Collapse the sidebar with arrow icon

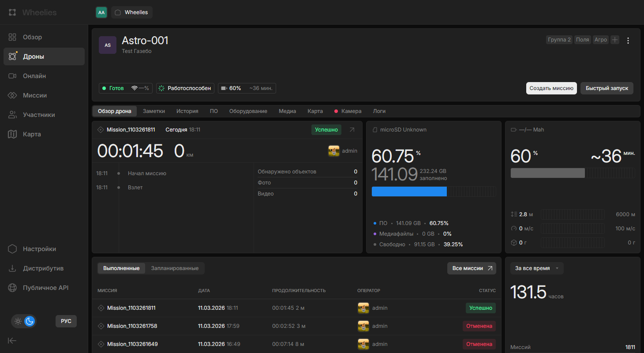pyautogui.click(x=12, y=340)
